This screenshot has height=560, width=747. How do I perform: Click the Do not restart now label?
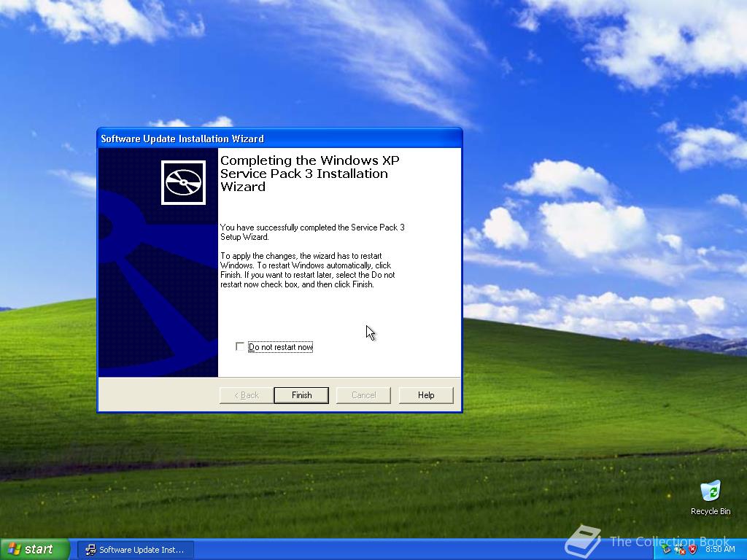coord(281,346)
